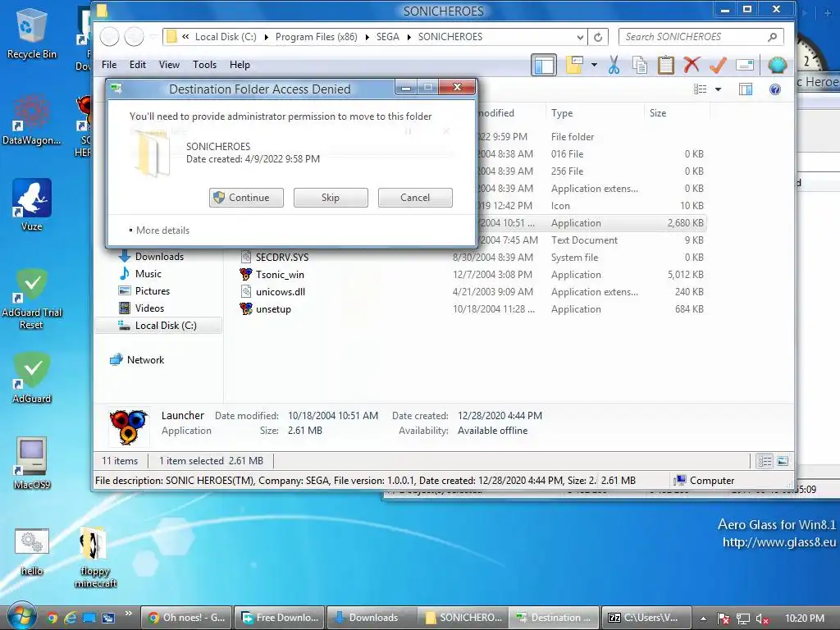Click the details view button in status bar
Image resolution: width=840 pixels, height=630 pixels.
[765, 461]
